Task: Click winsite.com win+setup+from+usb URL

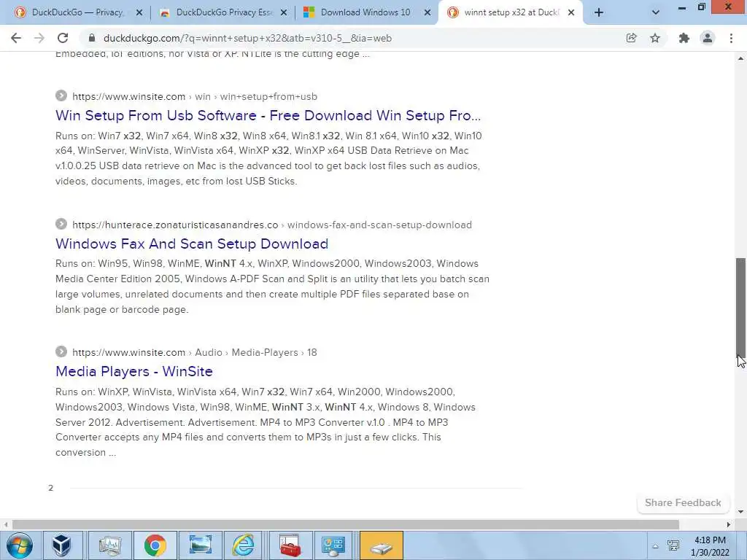Action: [x=194, y=97]
